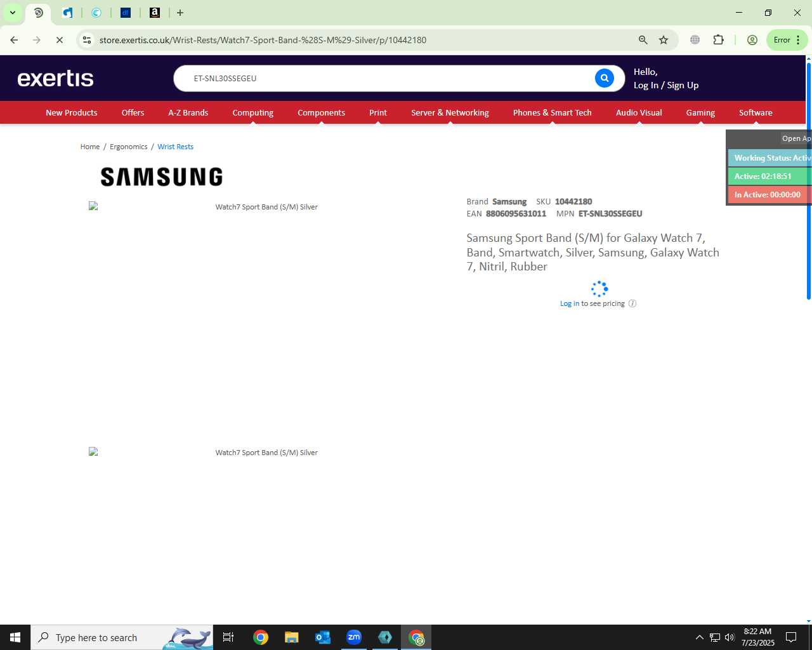Click the exertis logo
812x650 pixels.
pyautogui.click(x=56, y=78)
